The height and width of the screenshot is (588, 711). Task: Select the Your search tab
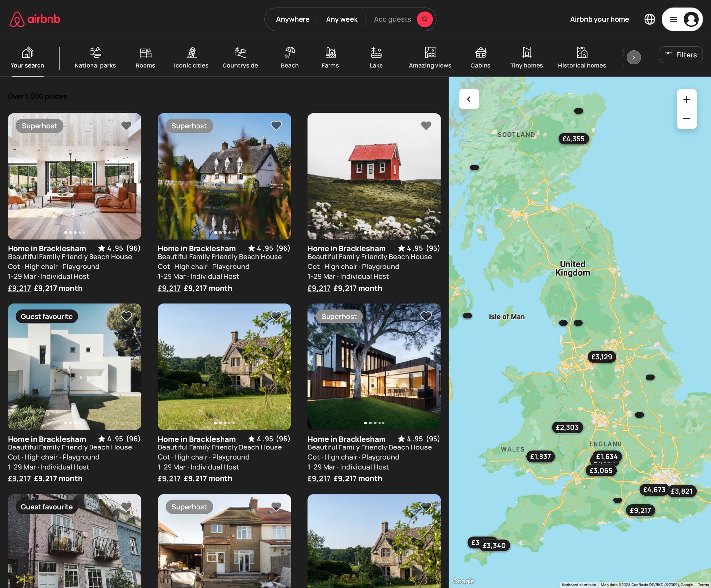pos(27,58)
